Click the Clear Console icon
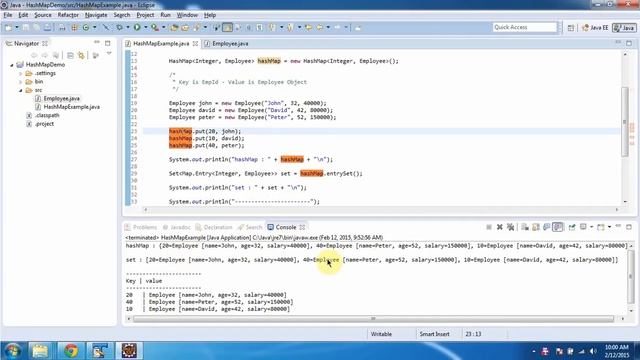The width and height of the screenshot is (640, 360). 525,227
